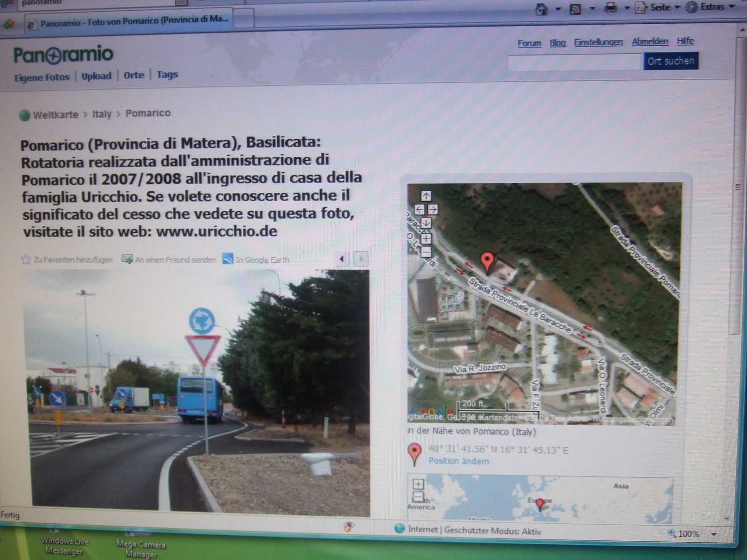
Task: Click the RSS feeds icon
Action: pos(575,9)
